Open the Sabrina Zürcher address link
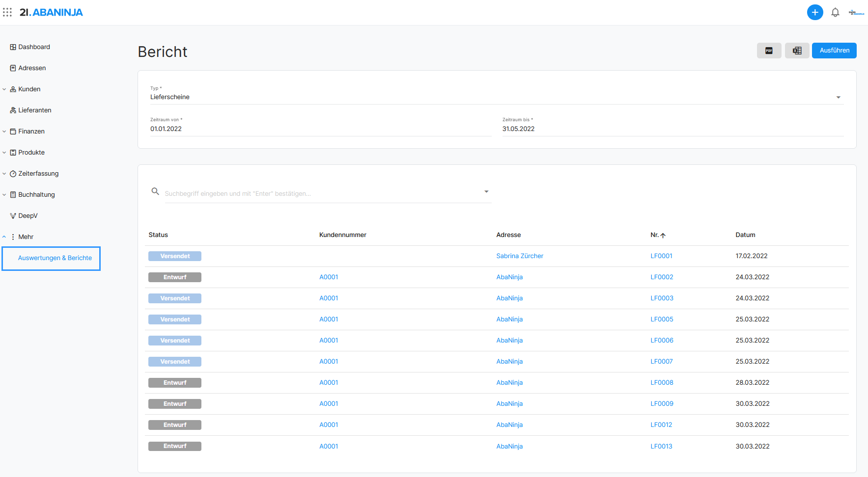 (520, 256)
